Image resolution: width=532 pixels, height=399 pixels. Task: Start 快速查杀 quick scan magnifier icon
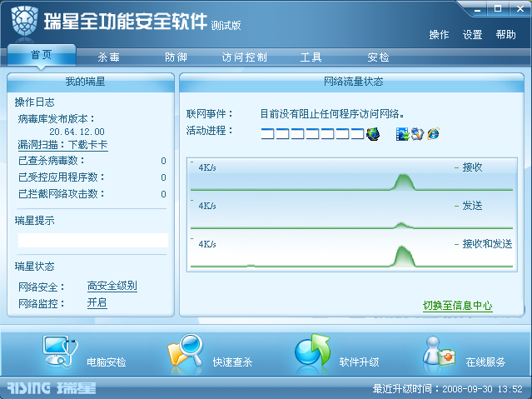click(x=186, y=352)
